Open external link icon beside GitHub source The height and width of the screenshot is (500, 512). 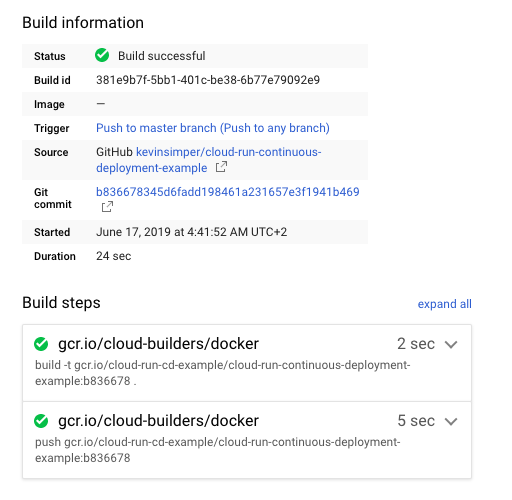tap(221, 167)
